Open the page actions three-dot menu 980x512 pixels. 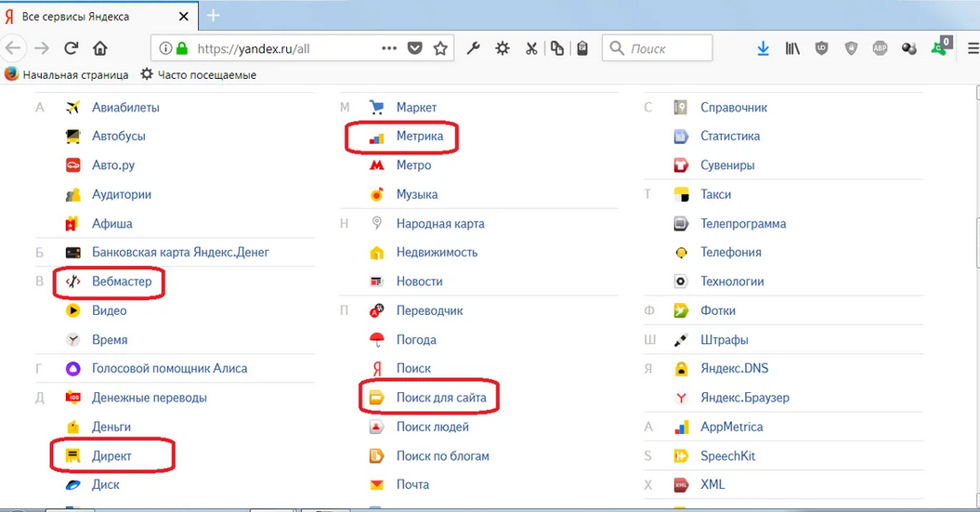click(389, 48)
